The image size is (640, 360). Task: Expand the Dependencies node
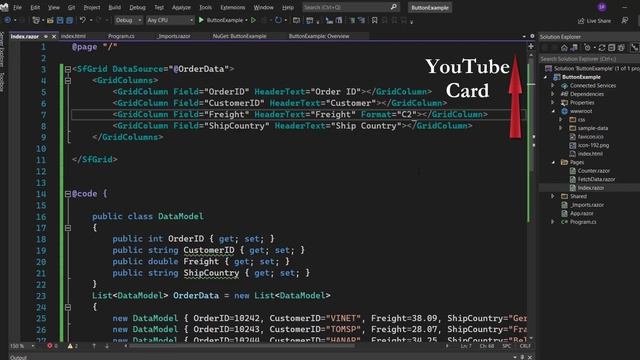[553, 94]
